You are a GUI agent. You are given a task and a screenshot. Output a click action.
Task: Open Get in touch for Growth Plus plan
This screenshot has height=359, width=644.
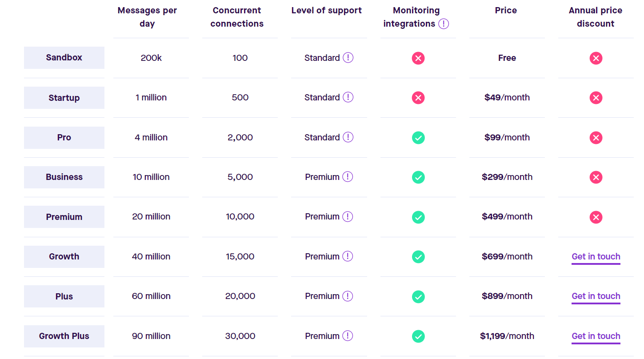(x=596, y=336)
